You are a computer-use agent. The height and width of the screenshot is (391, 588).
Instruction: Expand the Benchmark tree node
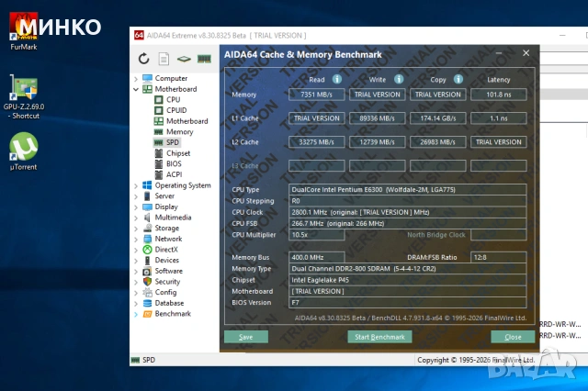pyautogui.click(x=136, y=314)
